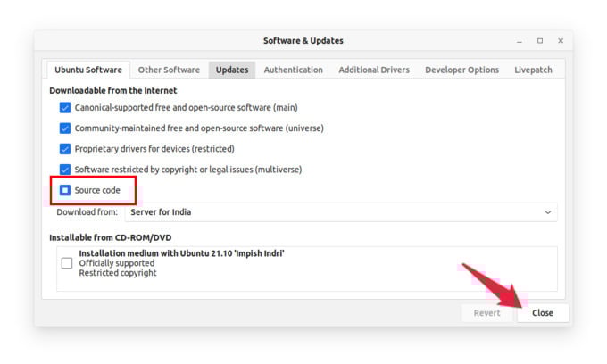
Task: Switch to Developer Options tab
Action: pos(461,70)
